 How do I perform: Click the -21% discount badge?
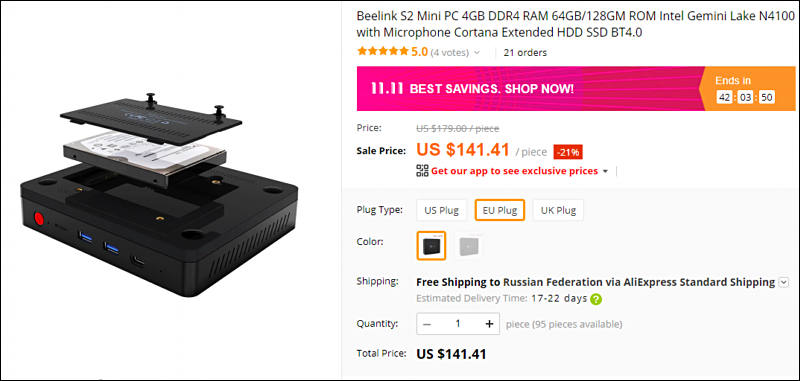568,152
